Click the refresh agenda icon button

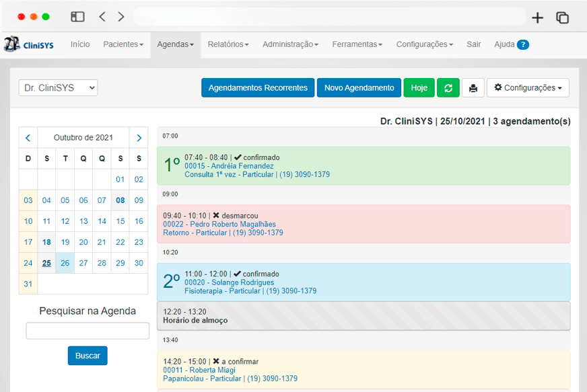pyautogui.click(x=448, y=88)
